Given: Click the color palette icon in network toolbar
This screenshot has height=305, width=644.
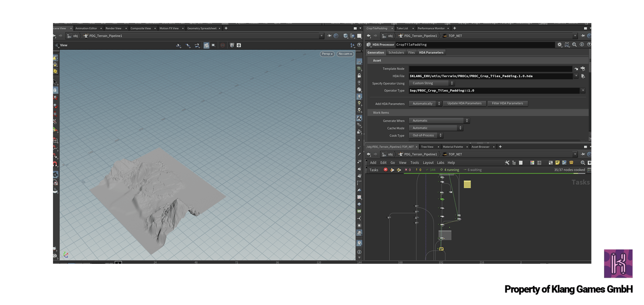Looking at the screenshot, I should (x=532, y=163).
